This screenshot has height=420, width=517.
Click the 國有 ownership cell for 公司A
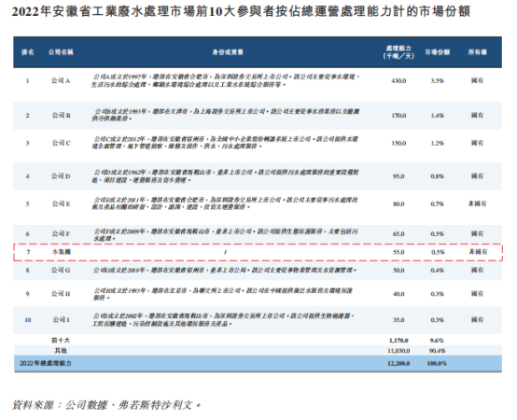pos(478,80)
